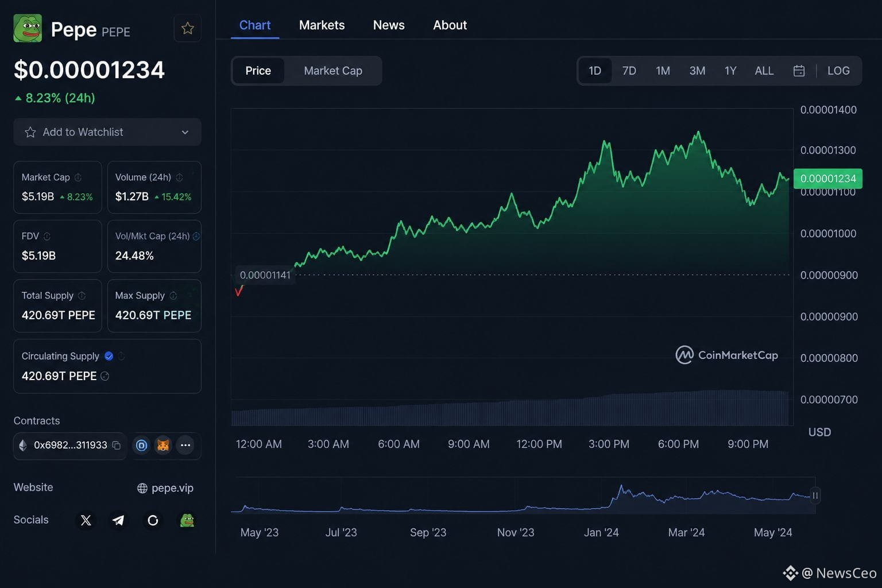This screenshot has width=882, height=588.
Task: Open the circular ring social icon
Action: coord(153,520)
